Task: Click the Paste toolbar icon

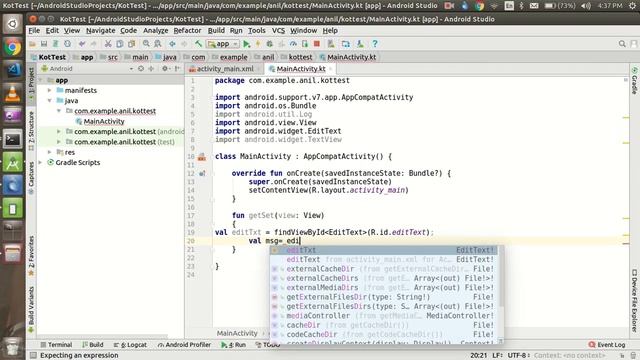Action: 131,44
